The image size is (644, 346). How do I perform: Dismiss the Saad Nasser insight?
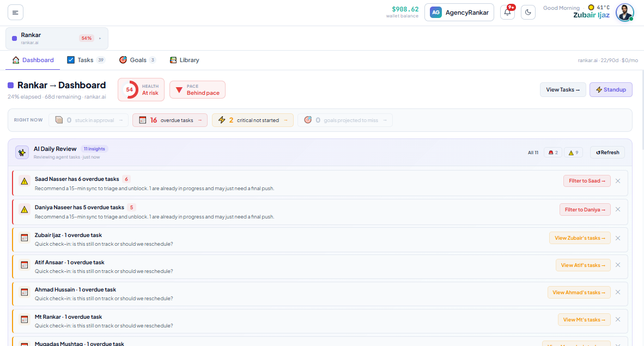pyautogui.click(x=618, y=181)
